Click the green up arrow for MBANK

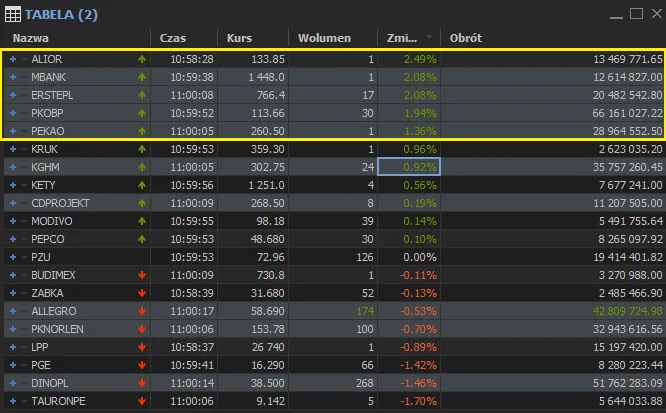coord(142,77)
